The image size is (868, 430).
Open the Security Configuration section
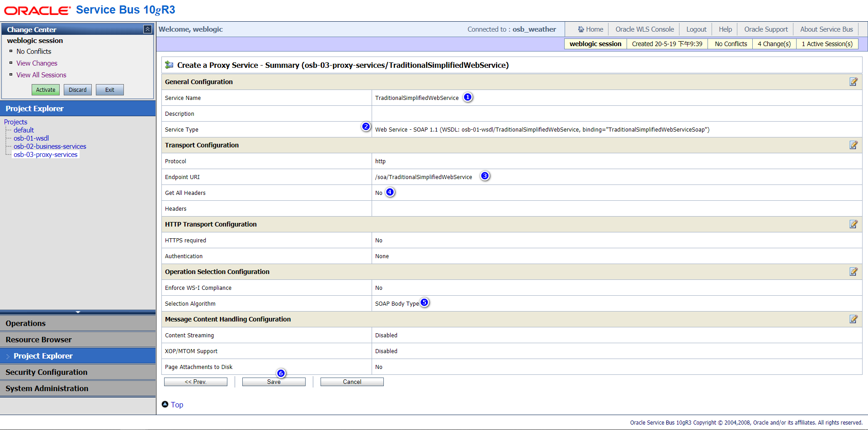78,372
